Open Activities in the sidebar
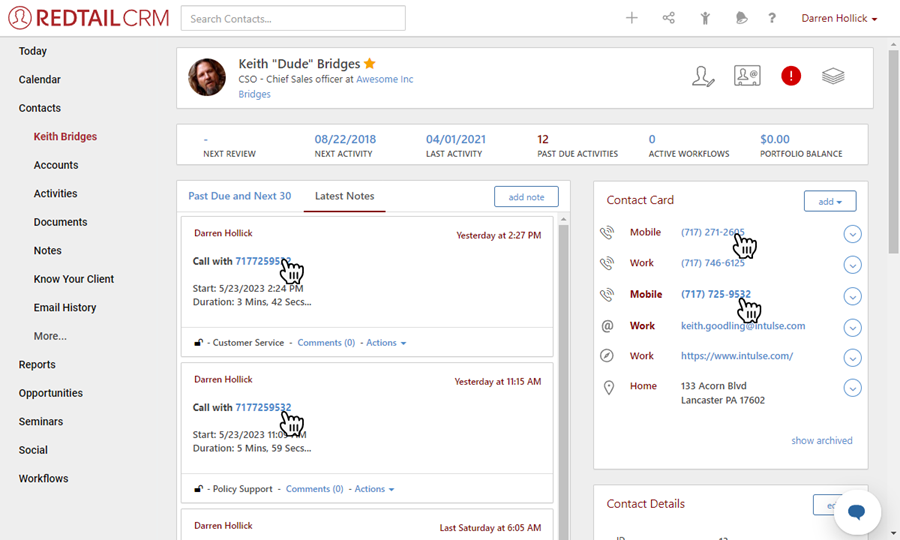The image size is (900, 540). pyautogui.click(x=55, y=193)
